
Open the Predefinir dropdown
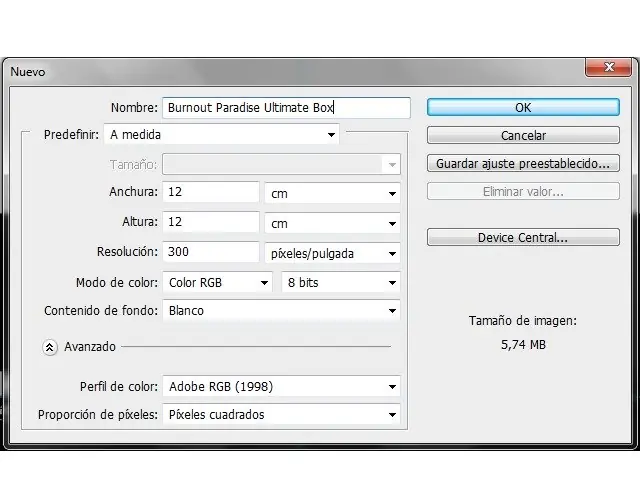(222, 134)
